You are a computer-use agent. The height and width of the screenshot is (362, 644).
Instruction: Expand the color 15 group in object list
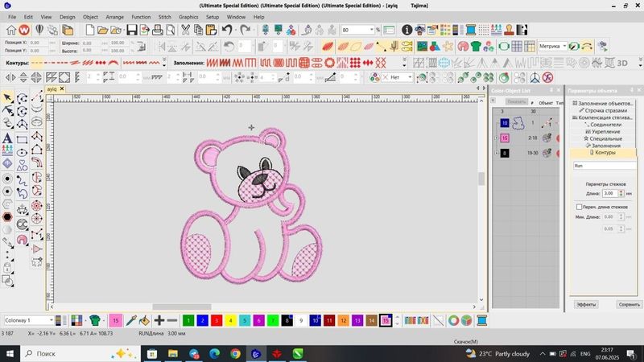tap(496, 138)
